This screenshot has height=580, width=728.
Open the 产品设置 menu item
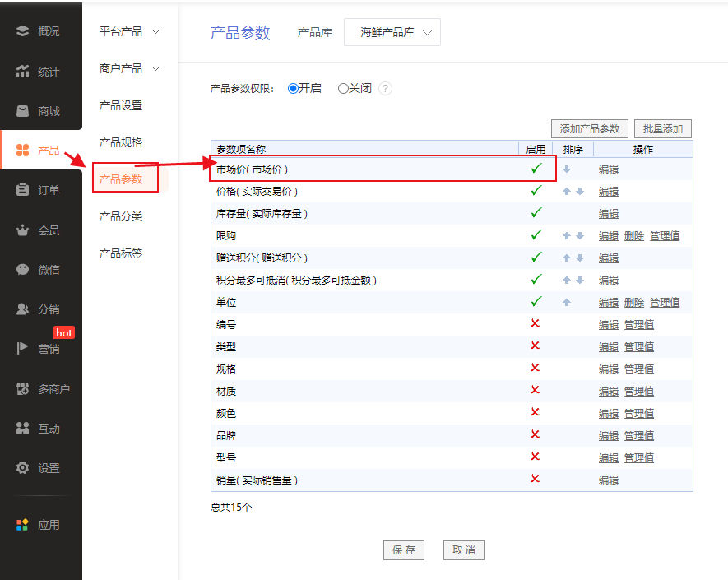(121, 105)
